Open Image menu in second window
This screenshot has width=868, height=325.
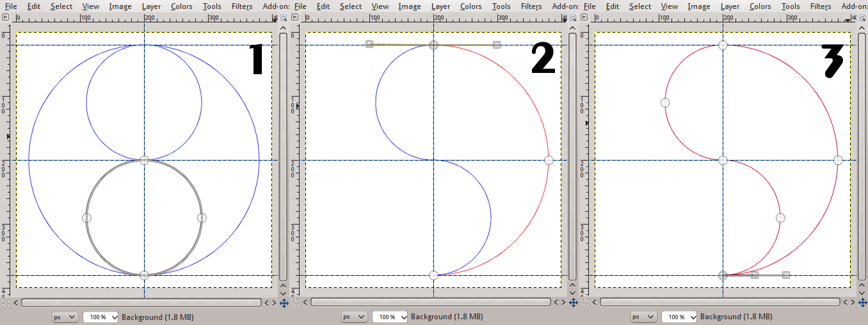410,6
